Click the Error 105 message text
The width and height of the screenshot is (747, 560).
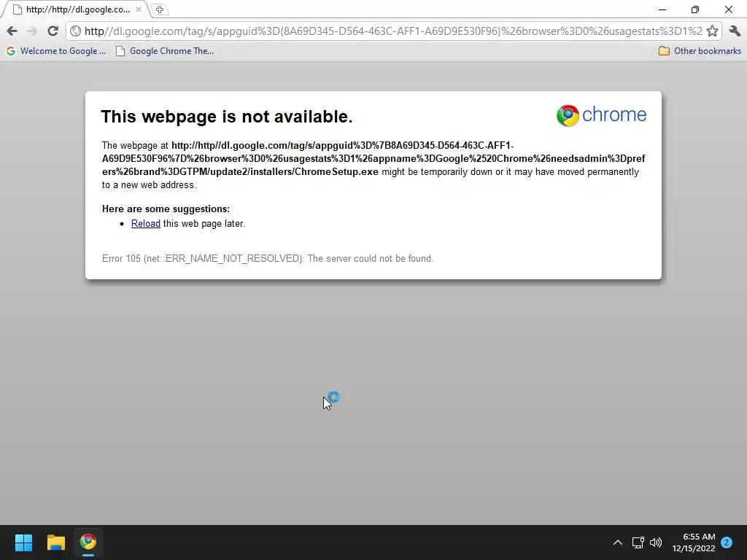[268, 259]
